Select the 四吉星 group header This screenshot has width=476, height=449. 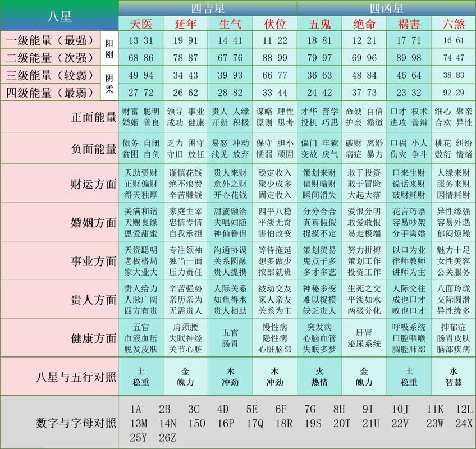208,8
